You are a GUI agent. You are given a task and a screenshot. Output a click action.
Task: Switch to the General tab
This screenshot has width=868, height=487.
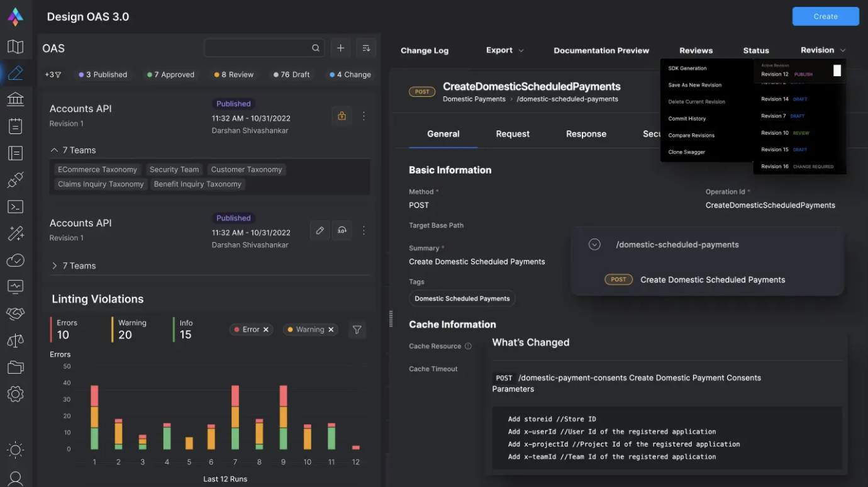click(443, 134)
